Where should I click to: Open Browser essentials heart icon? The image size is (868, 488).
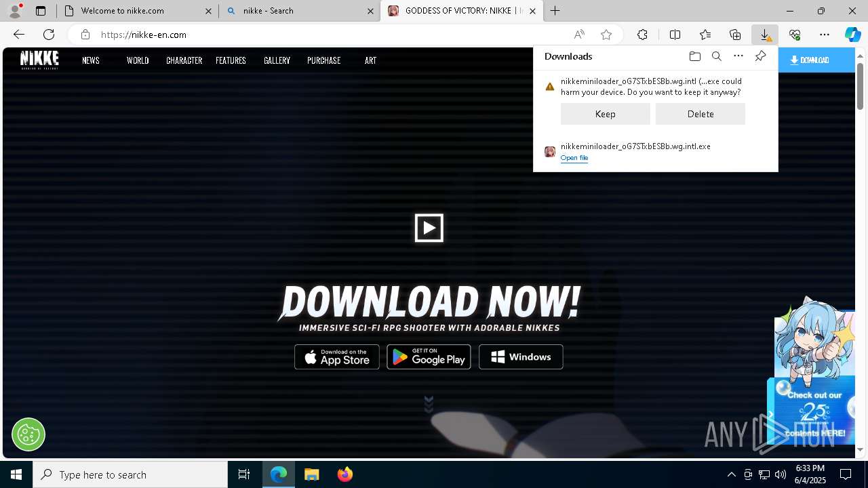coord(795,35)
